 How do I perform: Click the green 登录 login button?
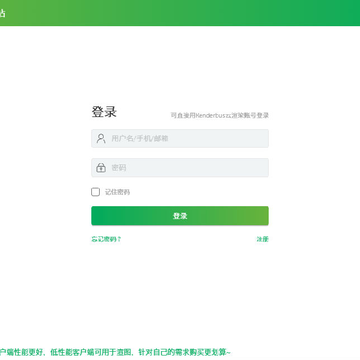pos(180,216)
